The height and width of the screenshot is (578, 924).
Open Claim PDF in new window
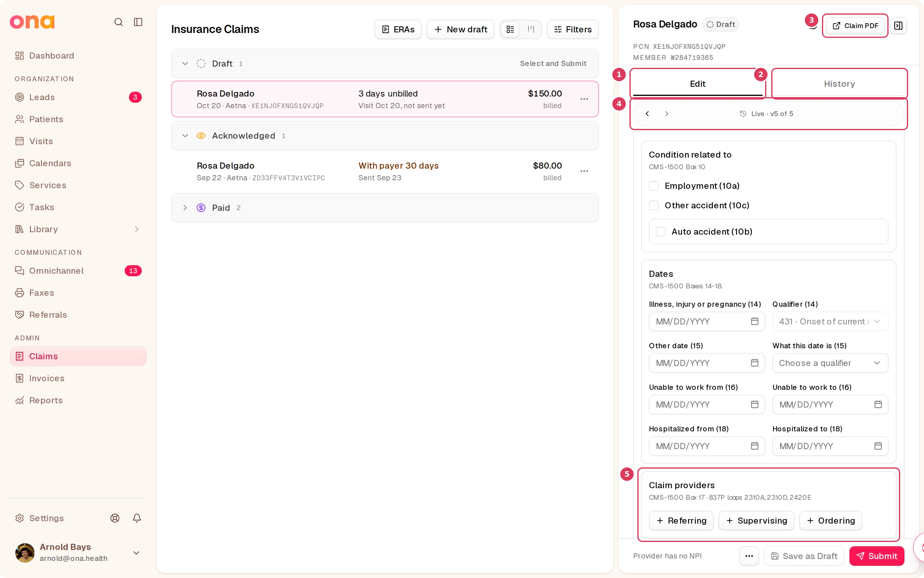855,26
